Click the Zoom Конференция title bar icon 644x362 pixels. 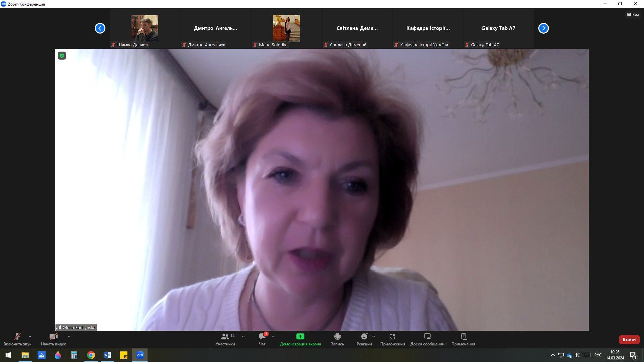[4, 4]
